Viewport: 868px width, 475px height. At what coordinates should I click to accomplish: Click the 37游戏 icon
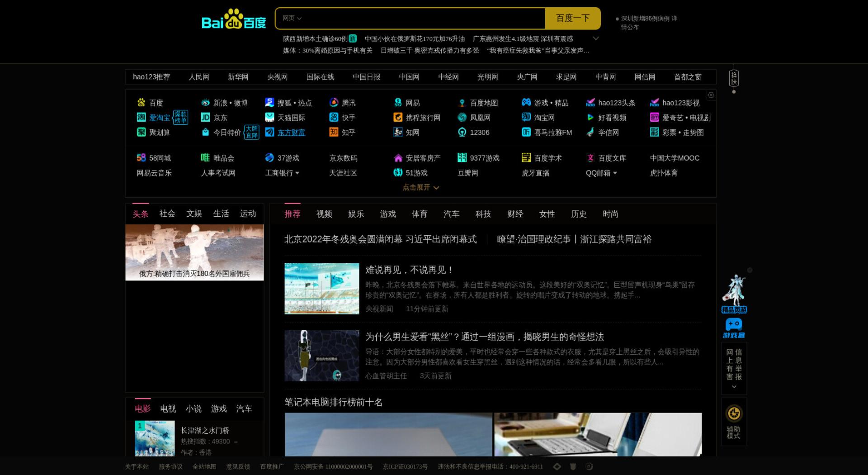[269, 157]
